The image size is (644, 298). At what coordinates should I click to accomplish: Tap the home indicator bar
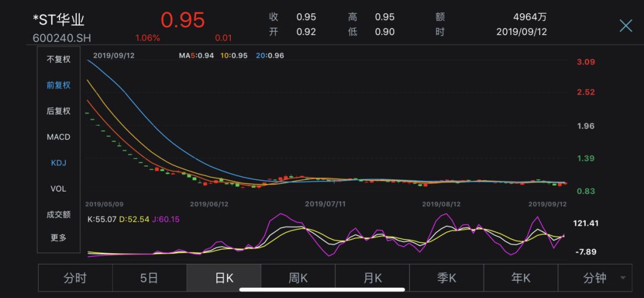[x=321, y=290]
